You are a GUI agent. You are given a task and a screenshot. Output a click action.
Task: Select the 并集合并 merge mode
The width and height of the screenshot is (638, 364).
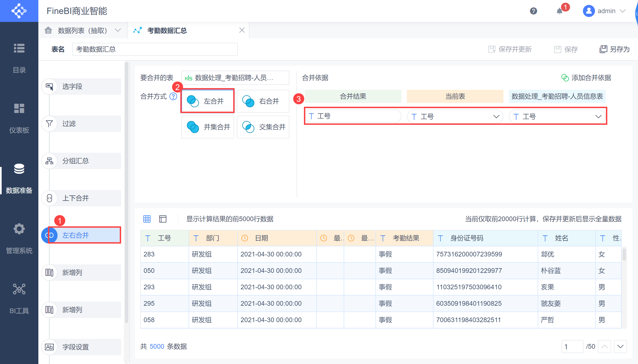(x=208, y=127)
